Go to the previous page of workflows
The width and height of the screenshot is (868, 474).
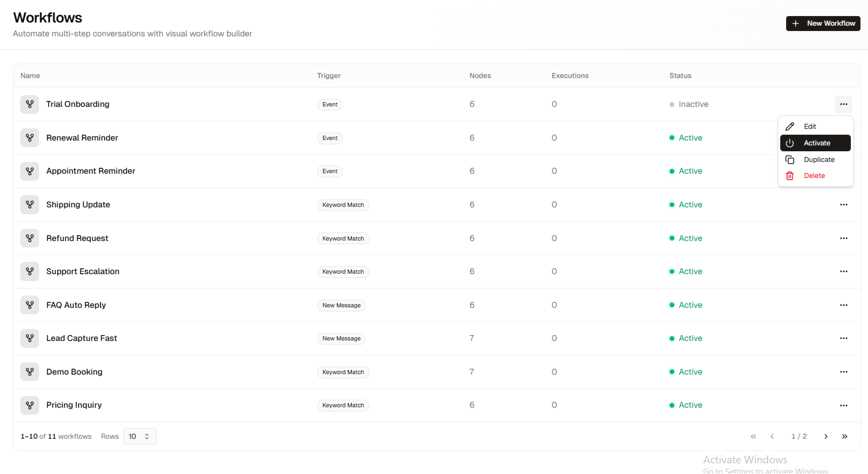[772, 437]
